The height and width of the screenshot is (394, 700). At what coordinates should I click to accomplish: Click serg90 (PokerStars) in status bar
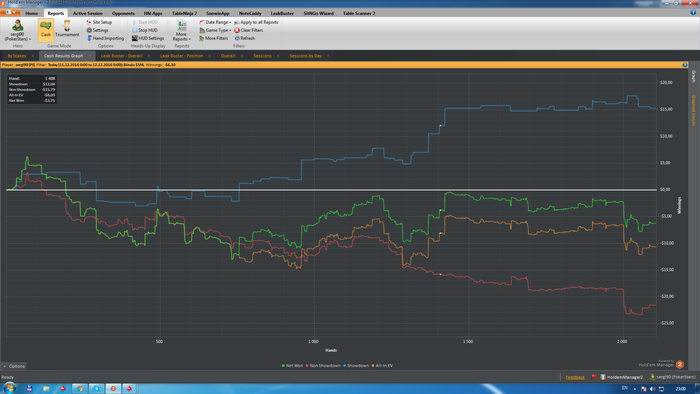tap(673, 377)
